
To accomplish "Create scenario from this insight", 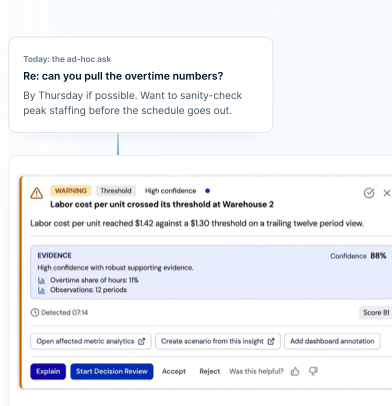I will tap(218, 341).
